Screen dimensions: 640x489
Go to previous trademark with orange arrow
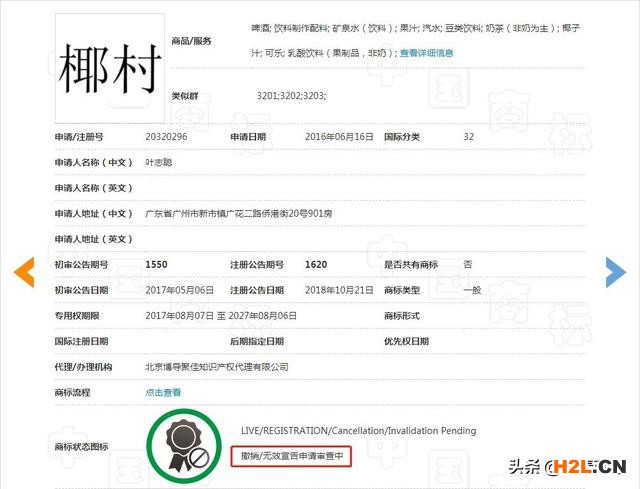(x=24, y=272)
